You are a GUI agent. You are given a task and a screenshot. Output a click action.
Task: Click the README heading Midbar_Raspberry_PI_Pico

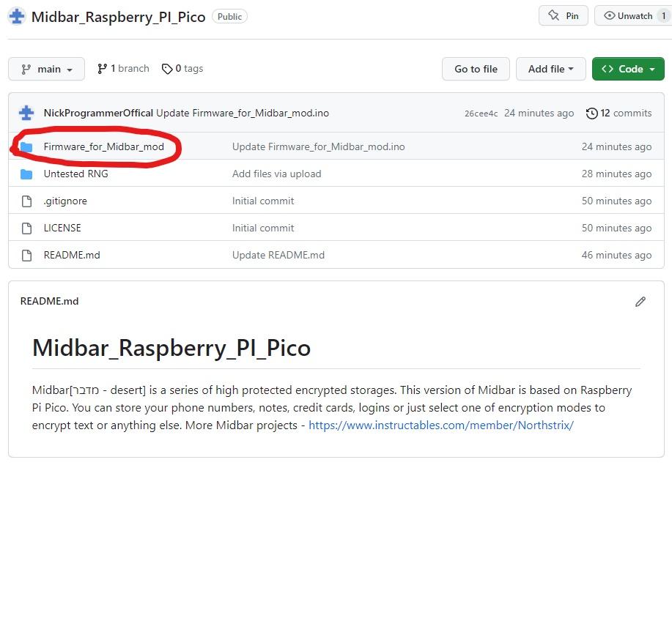[x=171, y=348]
